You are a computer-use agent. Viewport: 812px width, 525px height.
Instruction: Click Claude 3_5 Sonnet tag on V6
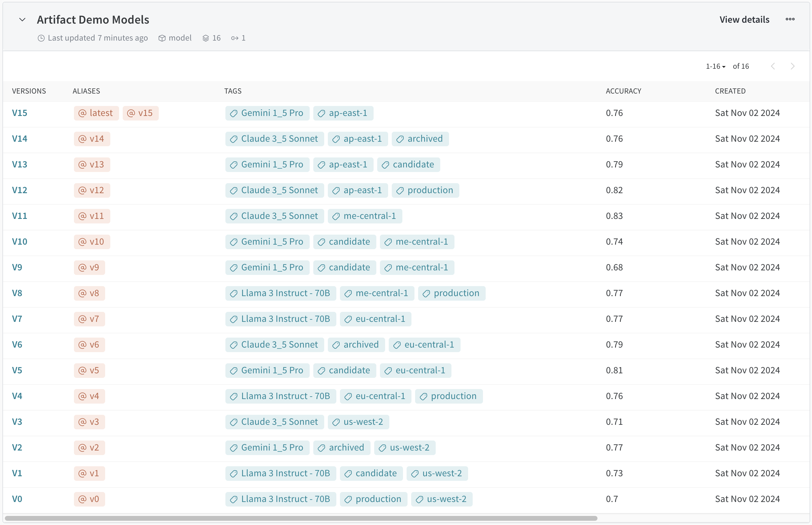275,345
